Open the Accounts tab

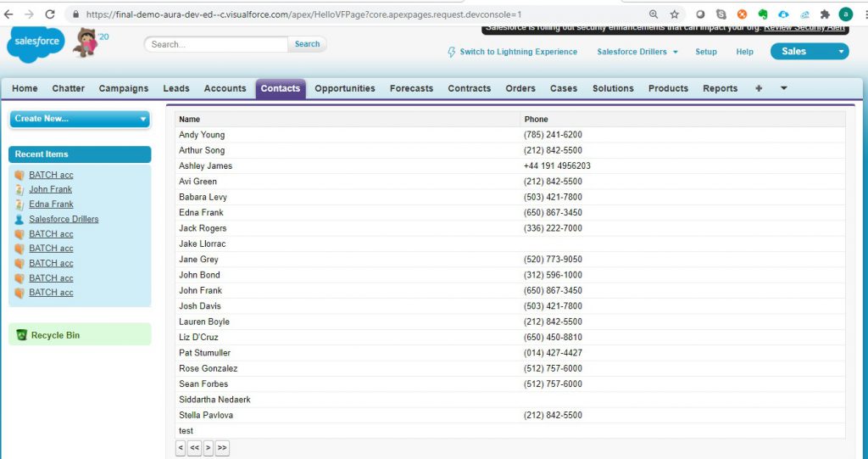225,88
